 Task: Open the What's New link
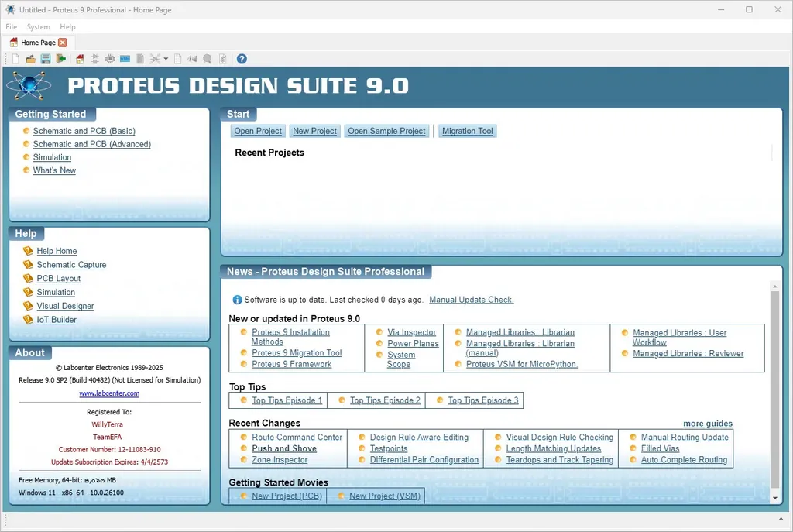pyautogui.click(x=54, y=170)
